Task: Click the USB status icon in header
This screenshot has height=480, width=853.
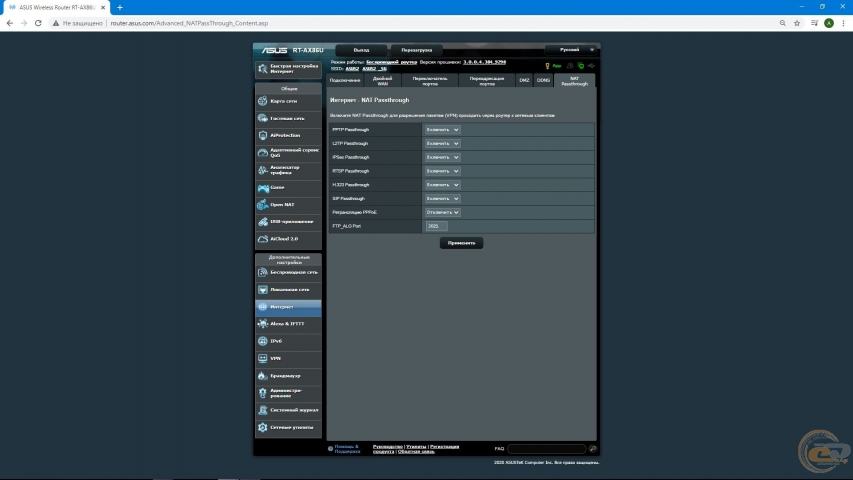Action: click(x=591, y=66)
